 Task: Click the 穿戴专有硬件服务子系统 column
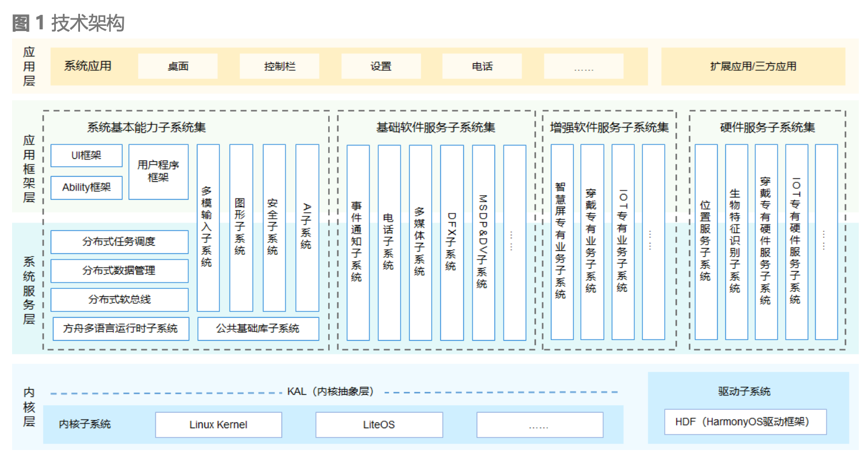766,242
